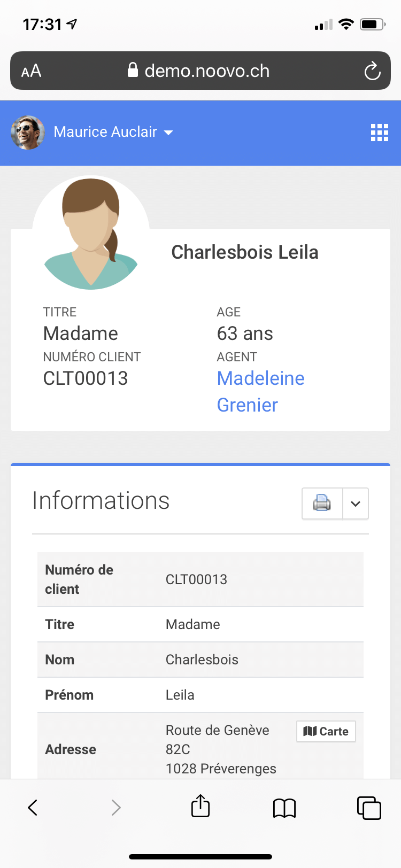Viewport: 401px width, 868px height.
Task: Expand the print options dropdown arrow
Action: [x=356, y=503]
